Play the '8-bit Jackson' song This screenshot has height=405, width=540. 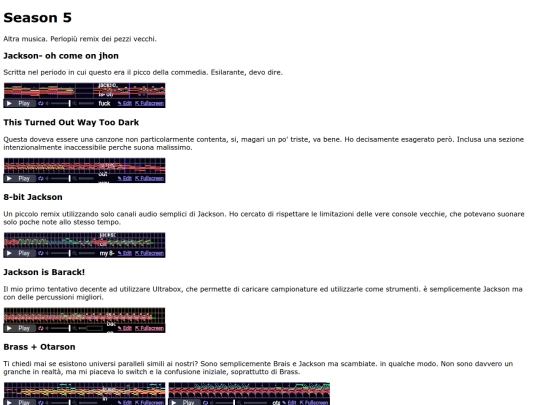pyautogui.click(x=20, y=253)
